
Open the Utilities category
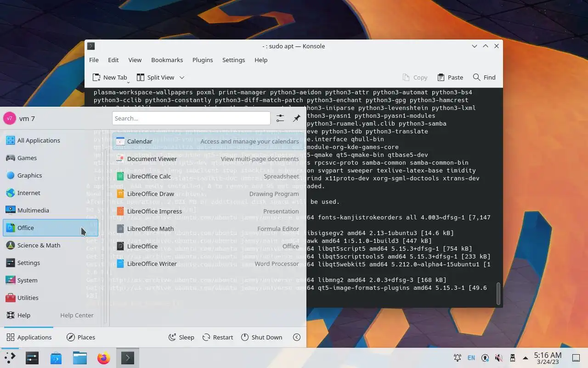(x=51, y=298)
